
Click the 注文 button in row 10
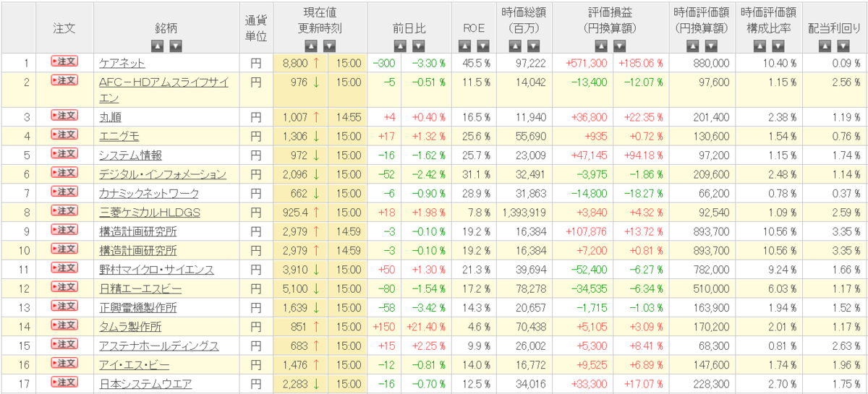coord(64,249)
